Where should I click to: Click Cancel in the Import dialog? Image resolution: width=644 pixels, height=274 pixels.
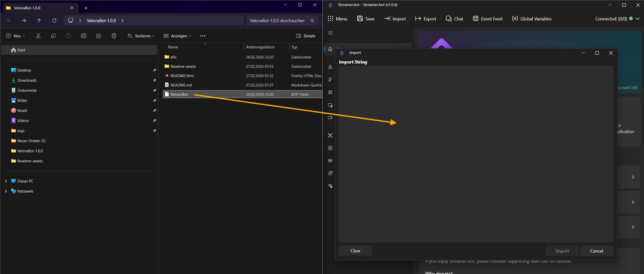coord(597,251)
